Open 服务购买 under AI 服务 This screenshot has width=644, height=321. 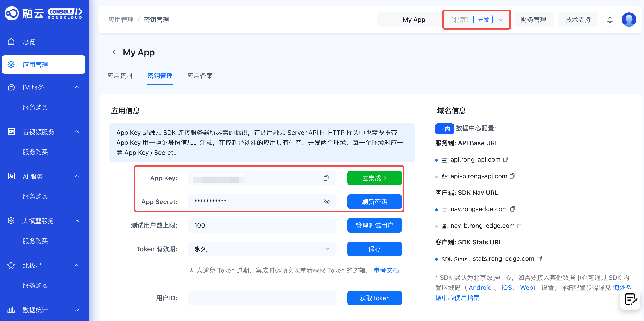click(35, 196)
